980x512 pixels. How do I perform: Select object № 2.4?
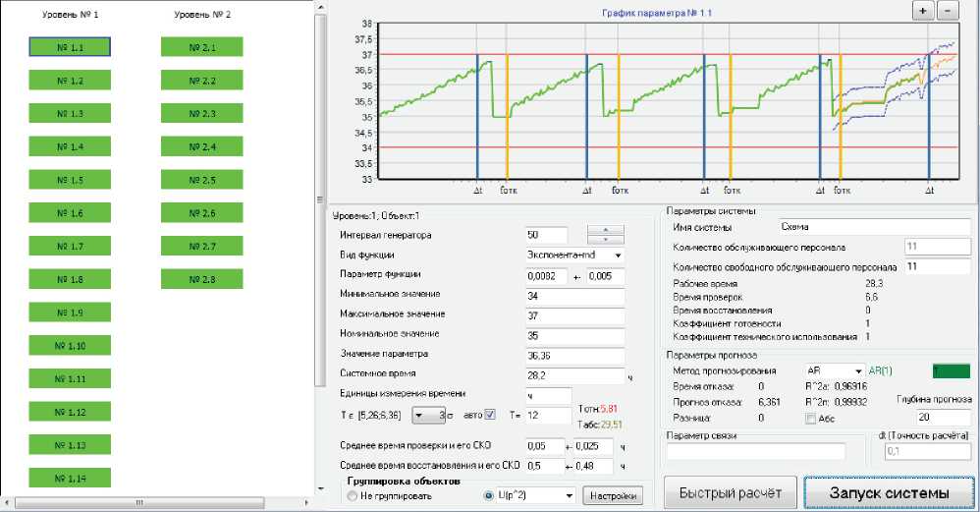202,146
